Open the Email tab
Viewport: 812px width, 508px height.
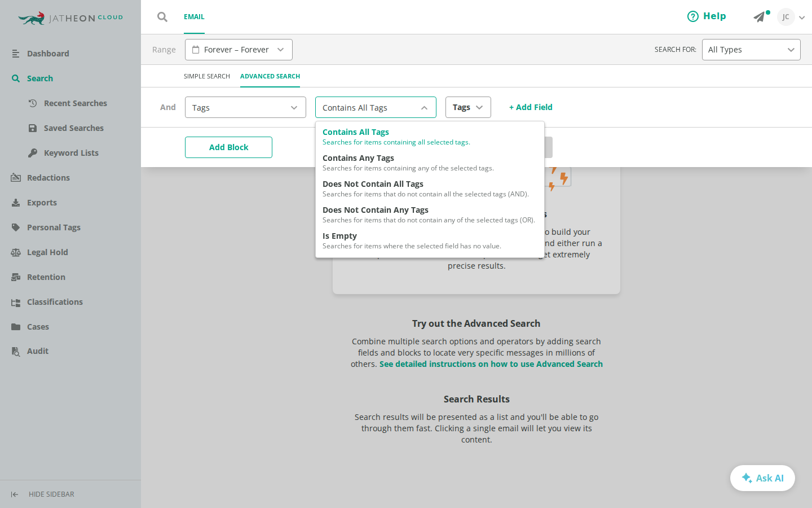click(x=194, y=17)
